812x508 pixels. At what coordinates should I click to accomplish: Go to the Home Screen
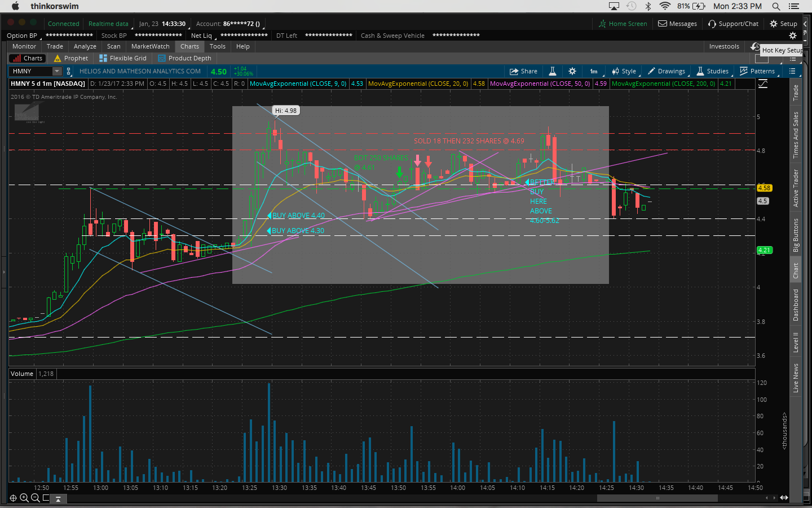623,24
